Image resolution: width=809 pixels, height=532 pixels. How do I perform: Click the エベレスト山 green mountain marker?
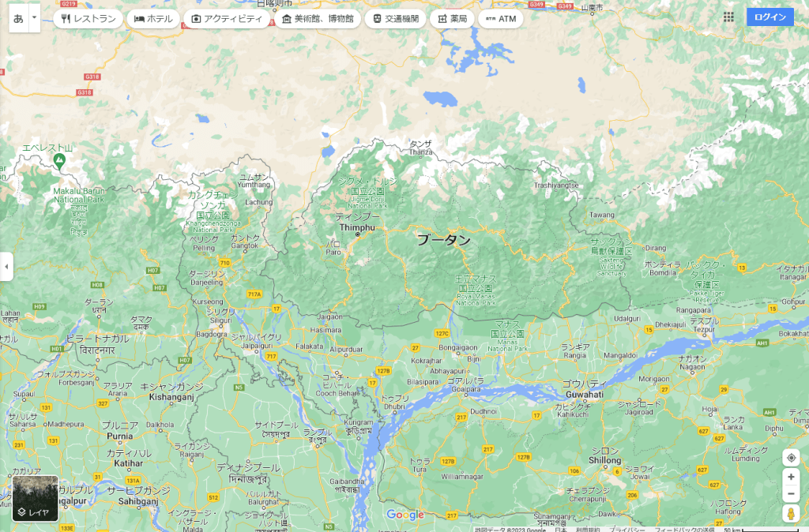point(59,161)
